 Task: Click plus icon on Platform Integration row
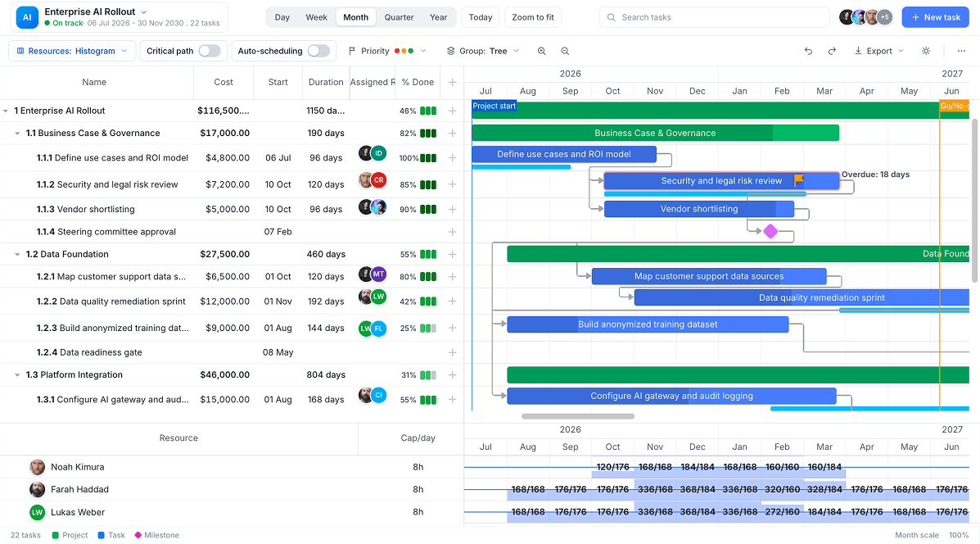[452, 375]
